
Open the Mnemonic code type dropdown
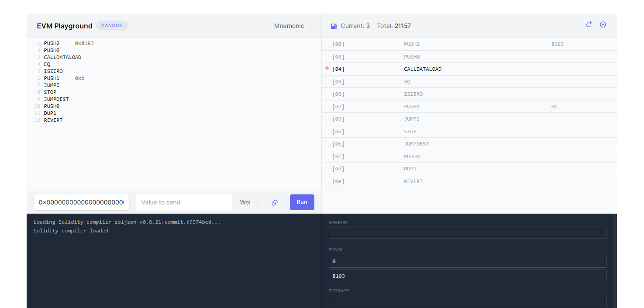pyautogui.click(x=293, y=26)
